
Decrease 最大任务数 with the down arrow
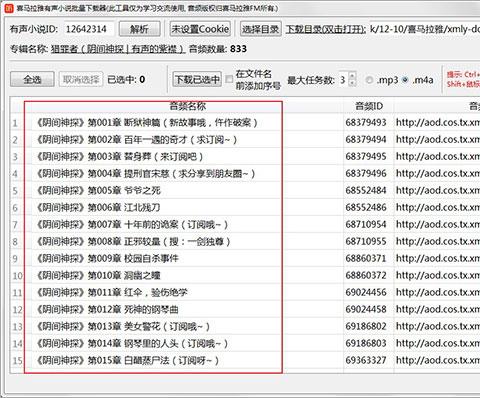[353, 83]
